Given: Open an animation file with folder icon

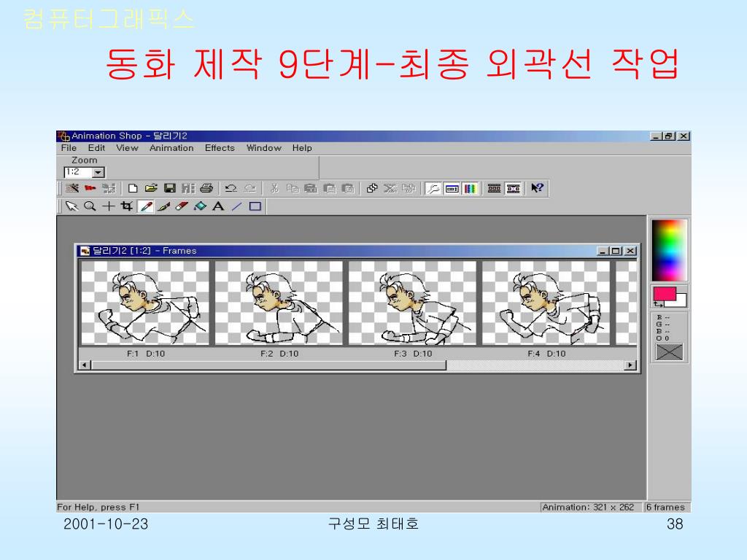Looking at the screenshot, I should click(151, 189).
